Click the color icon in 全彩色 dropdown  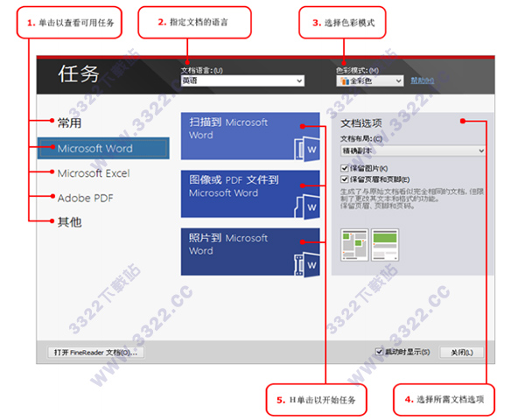pyautogui.click(x=345, y=81)
